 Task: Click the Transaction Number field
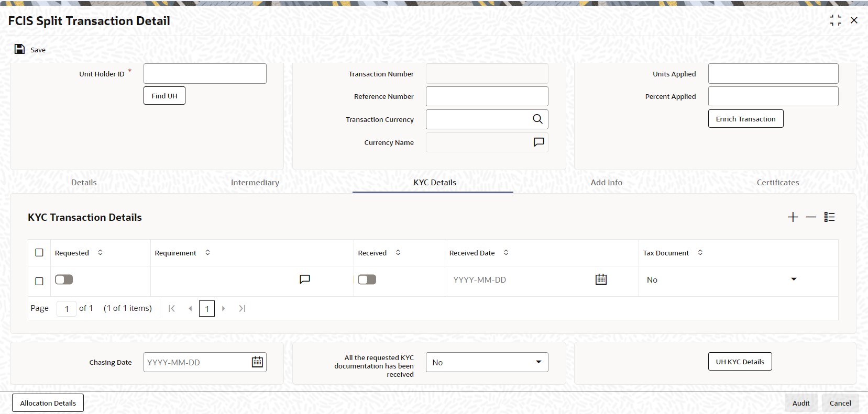pyautogui.click(x=487, y=74)
